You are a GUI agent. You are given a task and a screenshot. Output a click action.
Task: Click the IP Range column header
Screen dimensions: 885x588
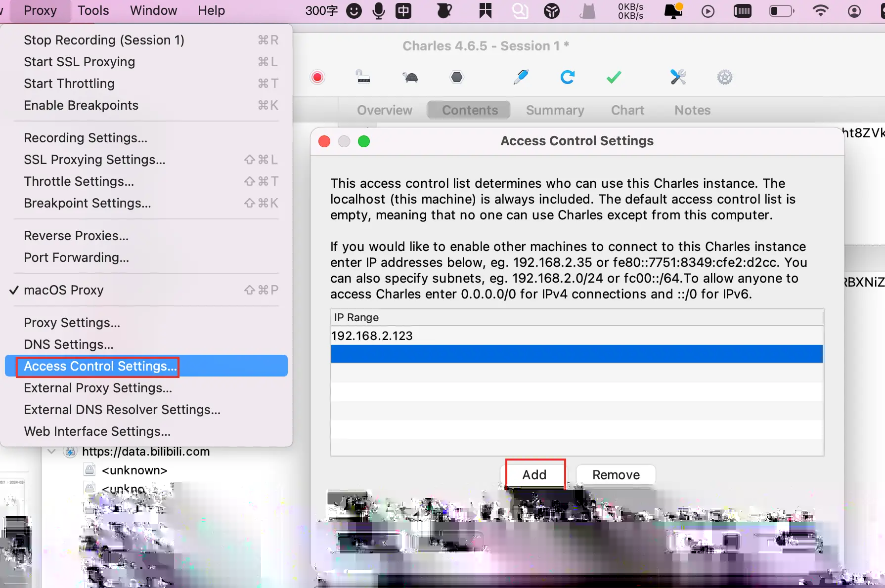click(576, 317)
